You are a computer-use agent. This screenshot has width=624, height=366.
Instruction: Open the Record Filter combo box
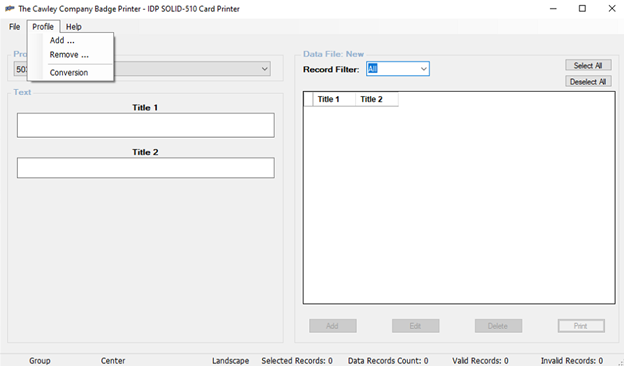[423, 69]
